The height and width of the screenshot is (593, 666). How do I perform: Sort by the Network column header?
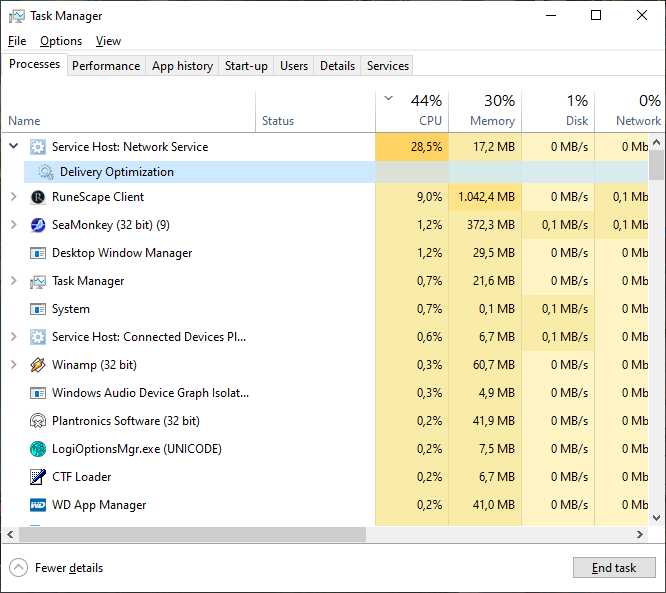(630, 111)
